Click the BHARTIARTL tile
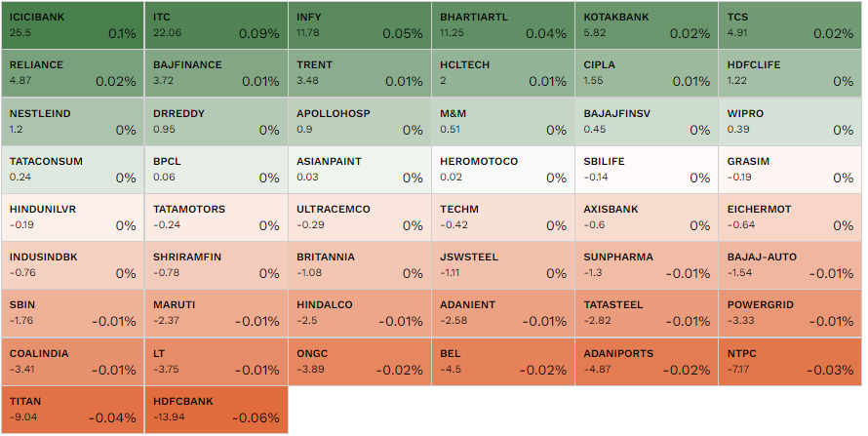Viewport: 868px width, 436px height. click(x=503, y=25)
